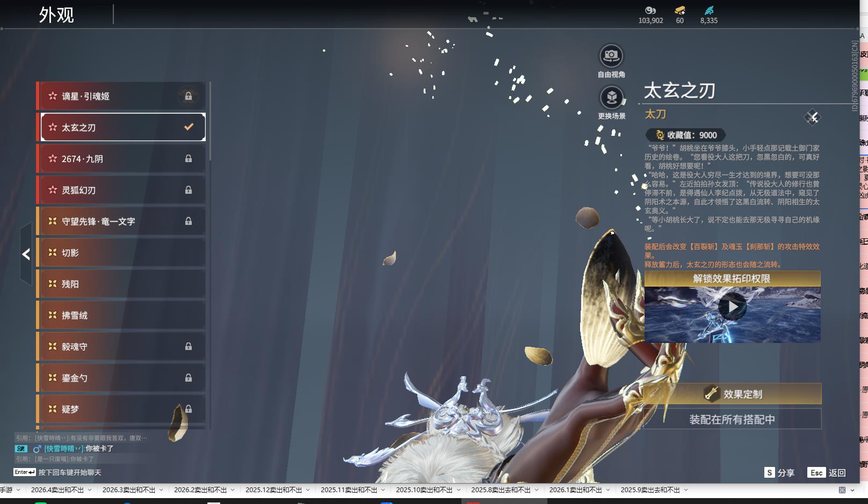The height and width of the screenshot is (504, 868).
Task: Play the skin effect preview video
Action: click(x=732, y=308)
